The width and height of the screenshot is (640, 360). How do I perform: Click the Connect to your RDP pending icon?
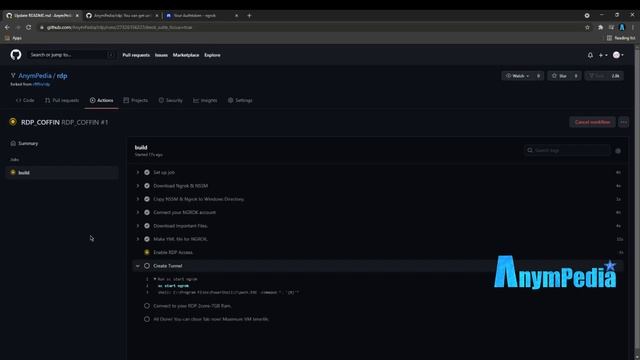coord(147,306)
